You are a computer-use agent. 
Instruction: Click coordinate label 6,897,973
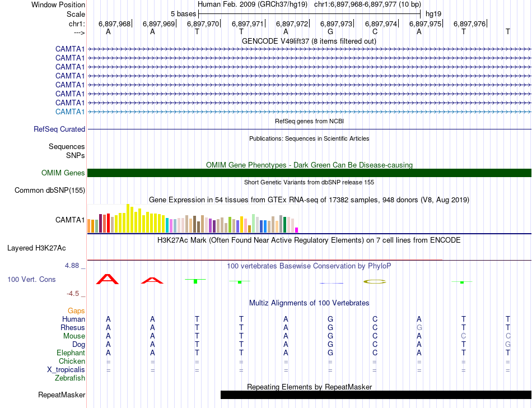(336, 24)
